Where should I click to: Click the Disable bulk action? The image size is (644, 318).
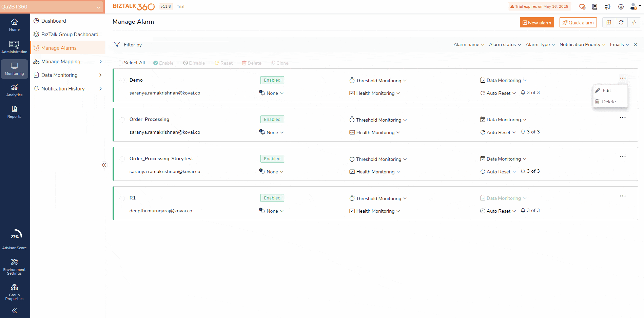coord(194,63)
